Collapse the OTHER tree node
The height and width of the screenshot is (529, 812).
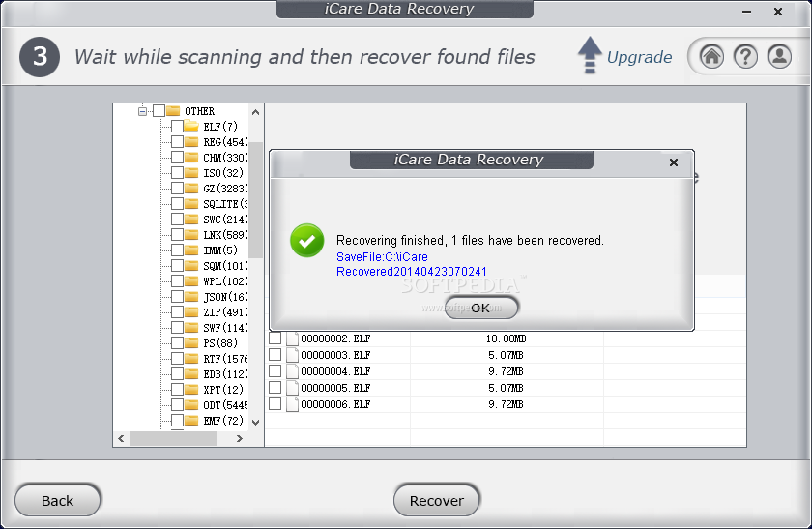click(142, 111)
